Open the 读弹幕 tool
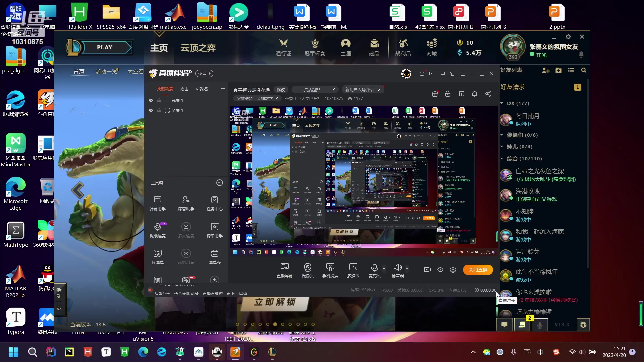 tap(158, 256)
